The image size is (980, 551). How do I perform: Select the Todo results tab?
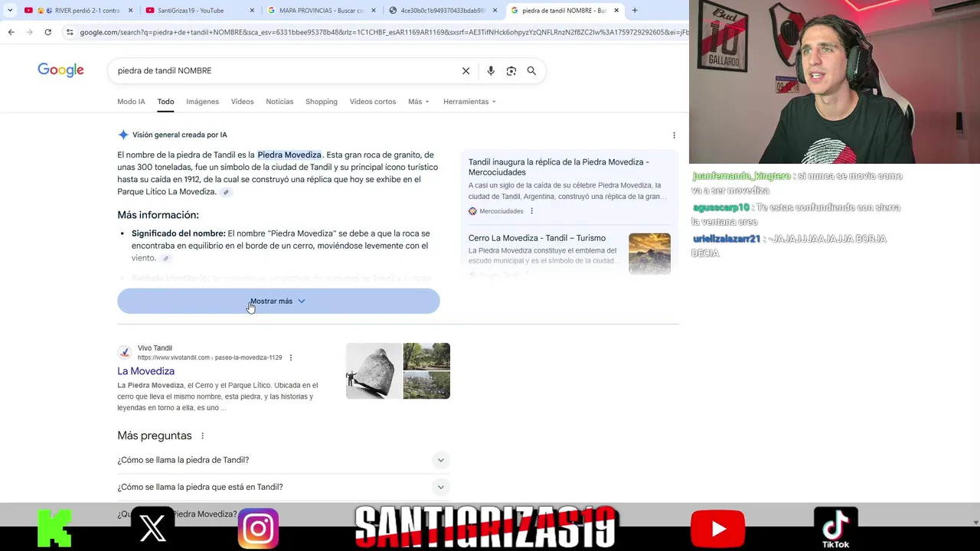click(x=165, y=102)
